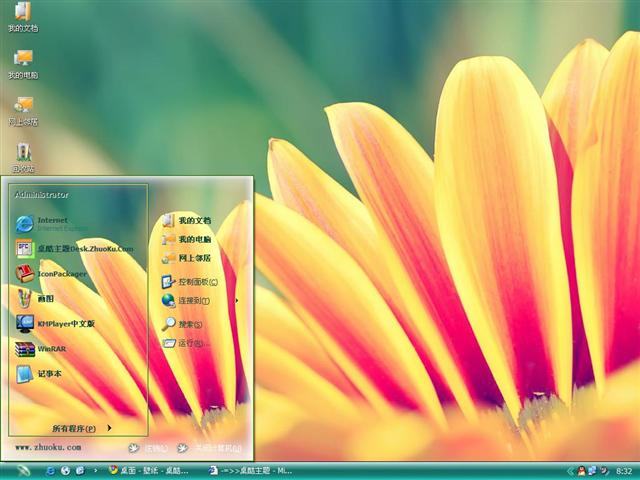The image size is (640, 480).
Task: Open 桌酷主题 Desk.ZhuoKu.Com Start menu entry
Action: click(74, 249)
